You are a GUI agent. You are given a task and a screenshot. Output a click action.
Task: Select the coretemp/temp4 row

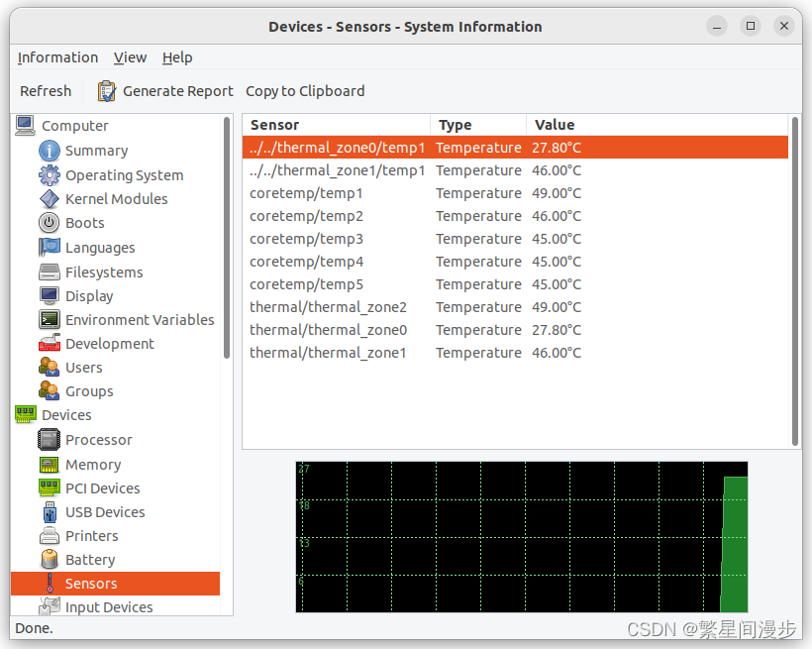pyautogui.click(x=515, y=262)
